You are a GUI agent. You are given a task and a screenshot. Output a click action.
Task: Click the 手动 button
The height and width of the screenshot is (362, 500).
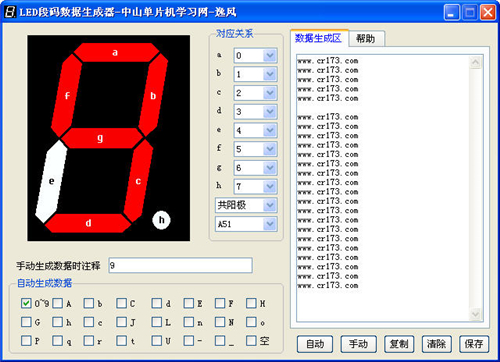click(x=358, y=344)
